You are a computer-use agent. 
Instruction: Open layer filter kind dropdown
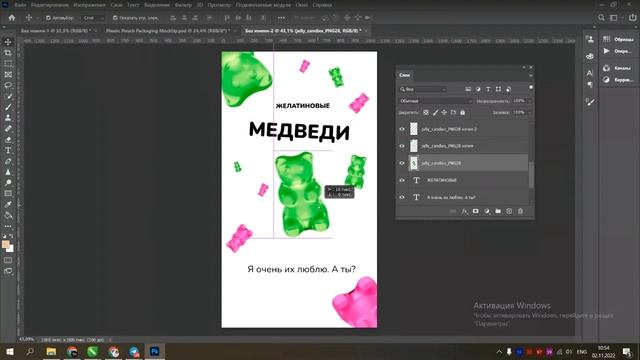pyautogui.click(x=423, y=89)
